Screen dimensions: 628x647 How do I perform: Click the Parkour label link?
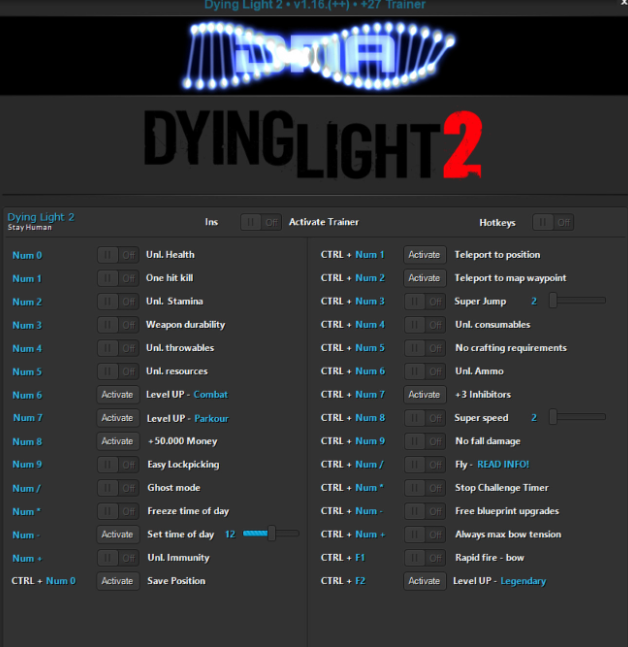(211, 418)
